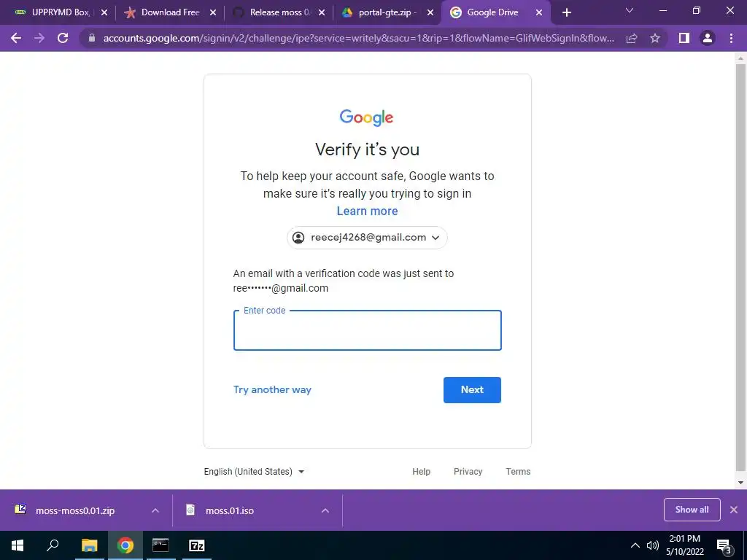Open the English (United States) language dropdown

(x=254, y=472)
